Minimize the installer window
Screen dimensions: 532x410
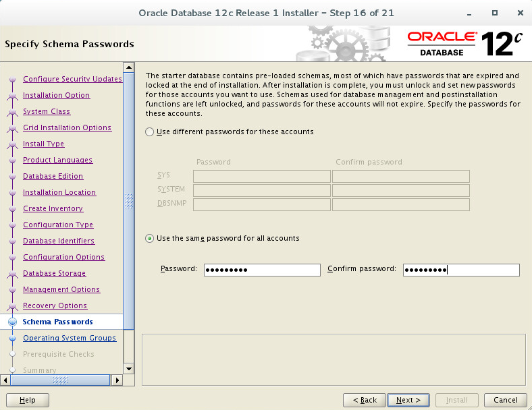[x=469, y=13]
